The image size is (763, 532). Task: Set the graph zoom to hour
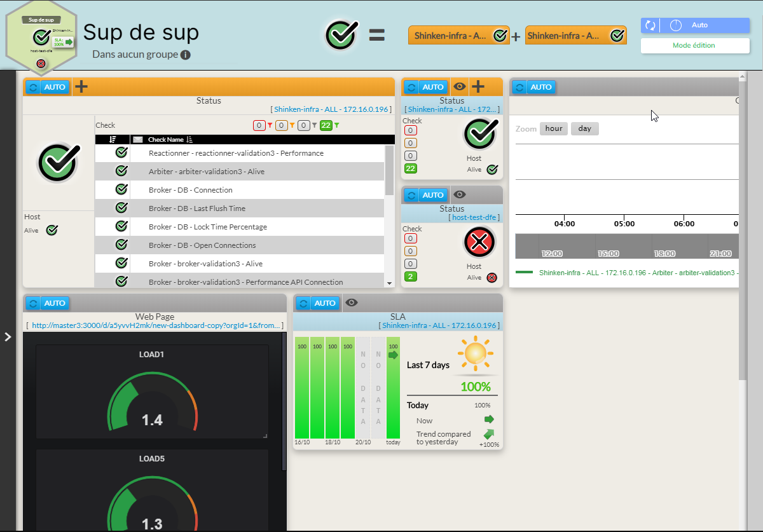pos(554,128)
